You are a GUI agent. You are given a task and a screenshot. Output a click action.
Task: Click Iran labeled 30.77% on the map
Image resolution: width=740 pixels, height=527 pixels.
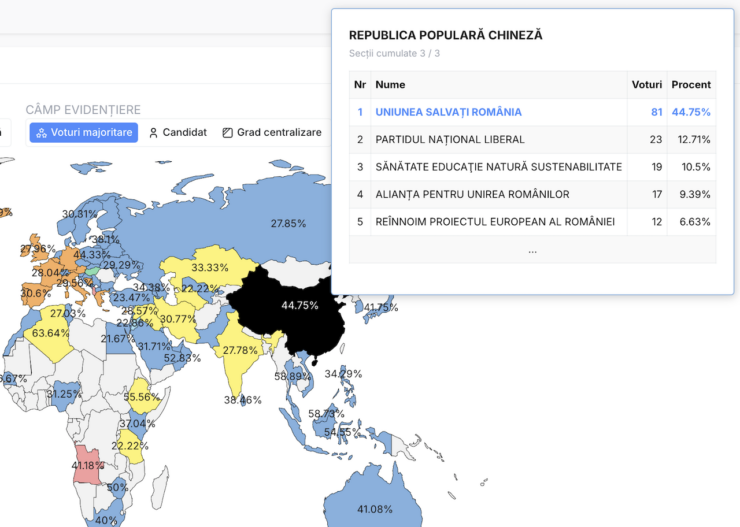tap(177, 320)
